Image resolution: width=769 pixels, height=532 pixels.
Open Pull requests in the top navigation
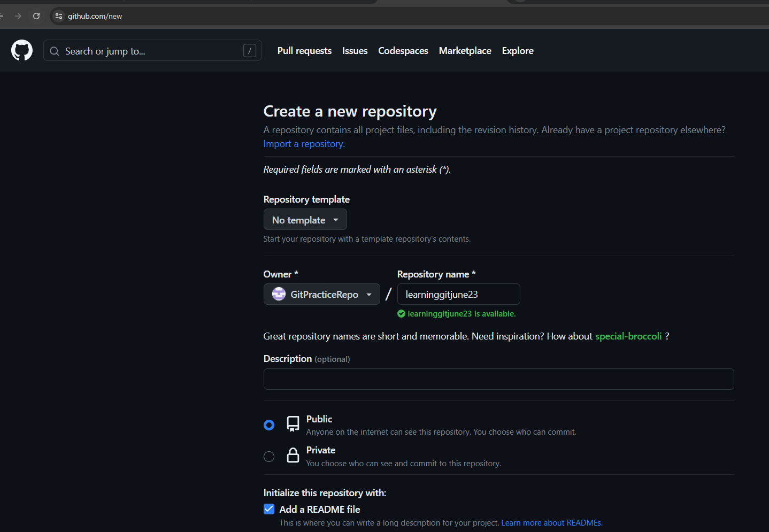point(304,51)
